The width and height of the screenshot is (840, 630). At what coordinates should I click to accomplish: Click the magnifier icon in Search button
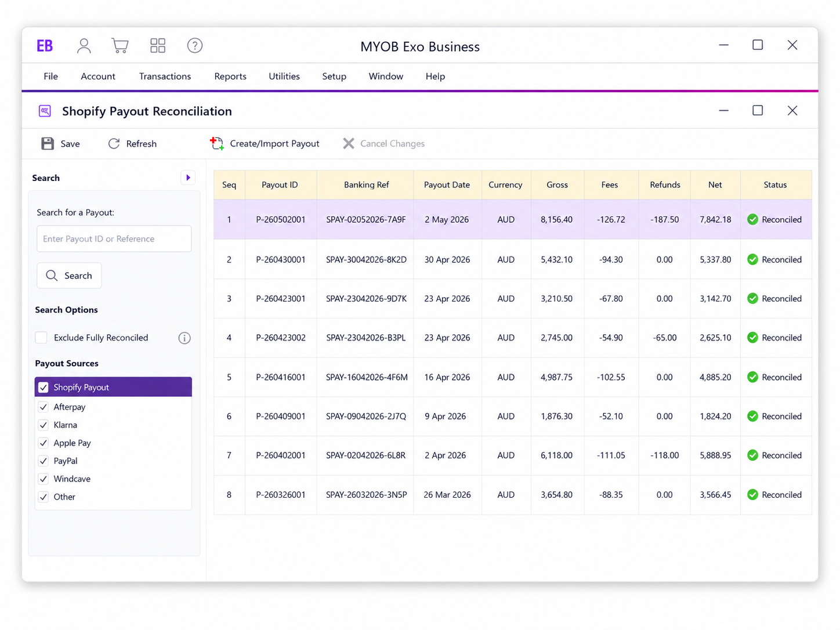coord(52,276)
